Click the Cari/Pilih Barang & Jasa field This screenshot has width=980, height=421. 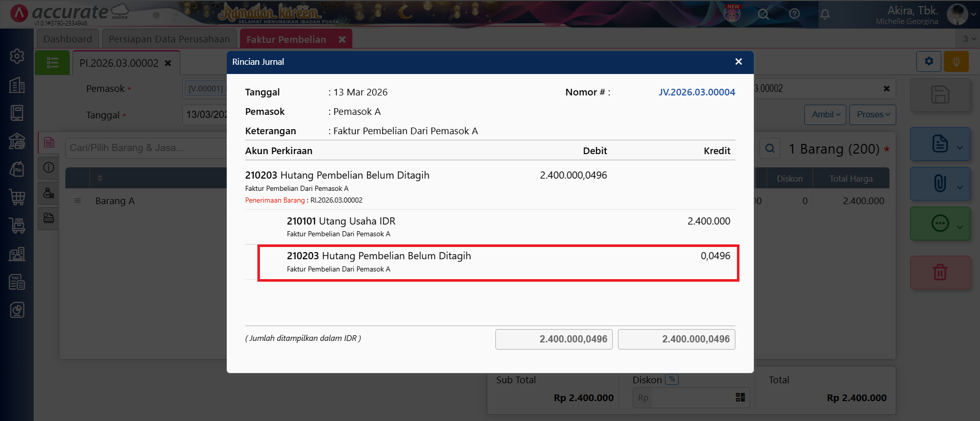click(146, 148)
